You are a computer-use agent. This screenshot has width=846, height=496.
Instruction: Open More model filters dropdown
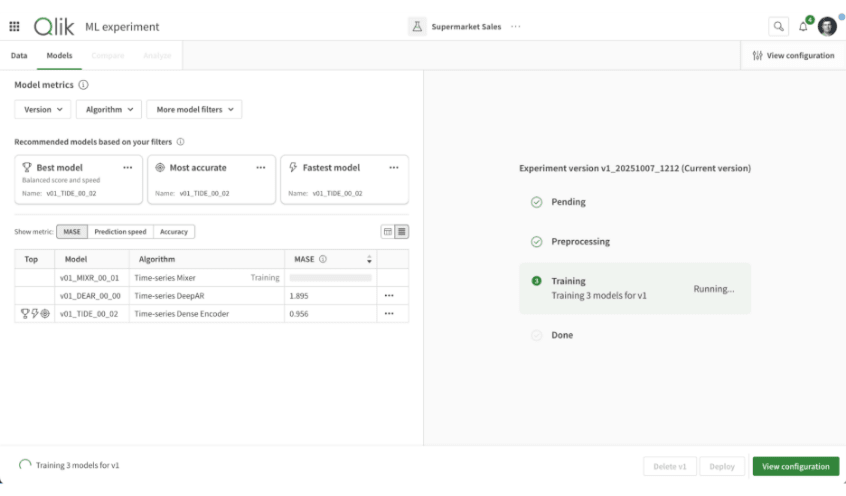coord(194,110)
